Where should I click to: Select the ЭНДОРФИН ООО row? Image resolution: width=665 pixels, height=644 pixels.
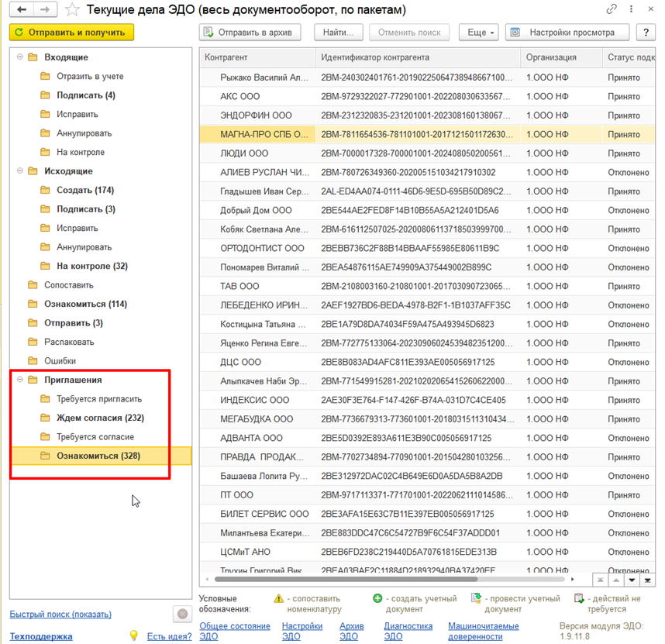427,115
